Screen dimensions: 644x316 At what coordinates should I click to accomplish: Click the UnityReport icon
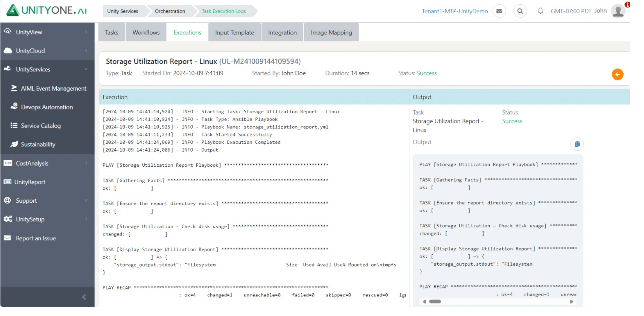[x=7, y=182]
